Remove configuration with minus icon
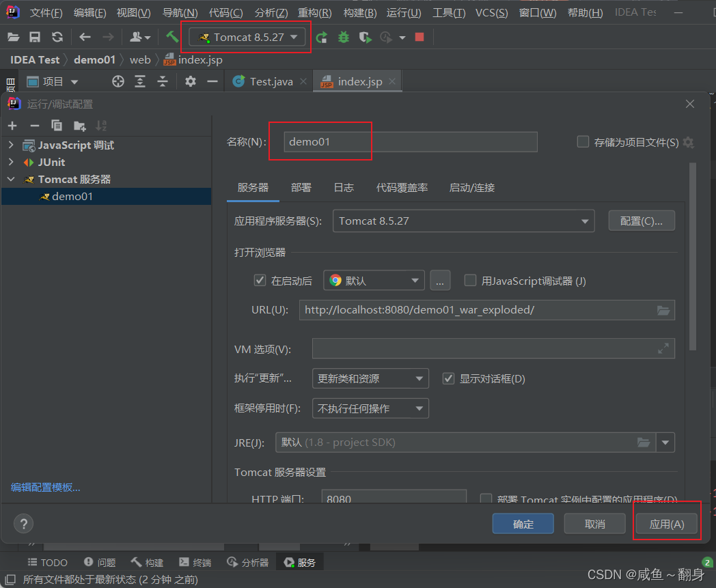Screen dimensions: 716x588 point(35,126)
